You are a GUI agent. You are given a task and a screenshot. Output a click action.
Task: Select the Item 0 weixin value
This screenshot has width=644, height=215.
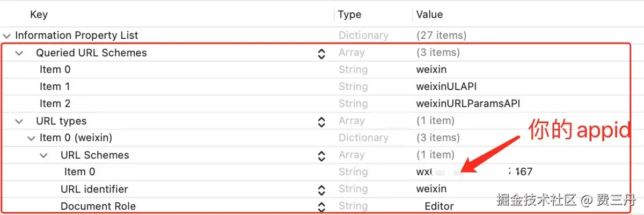coord(431,69)
